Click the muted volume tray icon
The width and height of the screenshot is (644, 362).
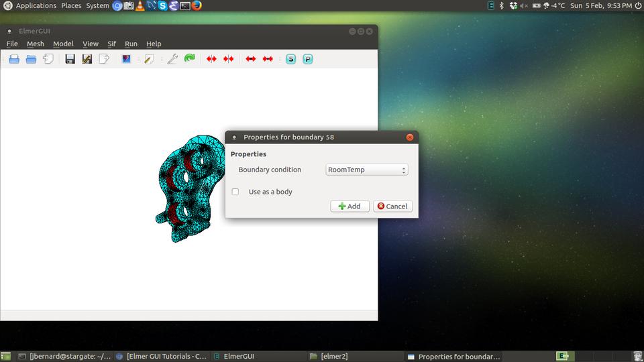[524, 6]
